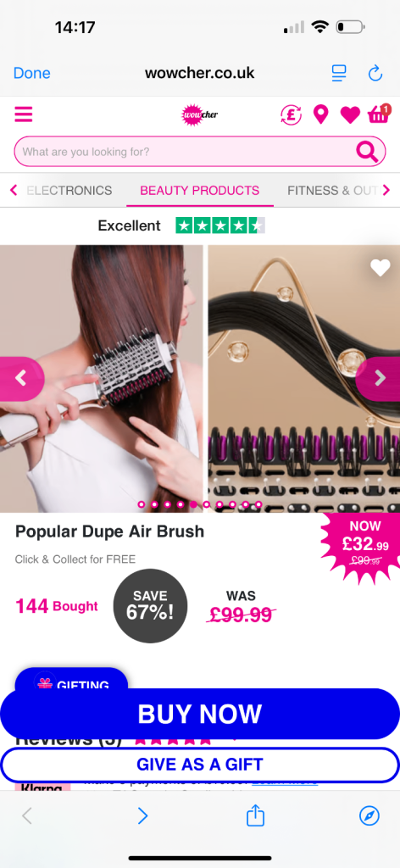This screenshot has height=868, width=400.
Task: Switch to the Beauty Products tab
Action: pyautogui.click(x=200, y=191)
